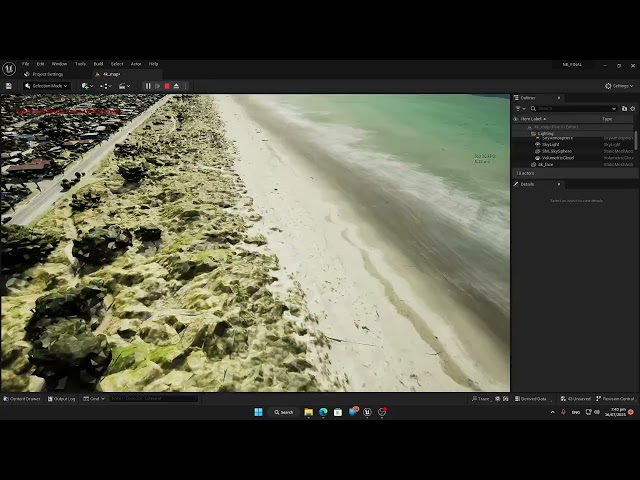Pause the play-in-editor simulation
The height and width of the screenshot is (480, 640).
148,86
